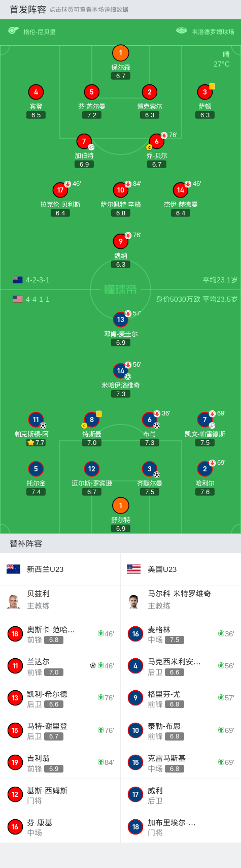The image size is (241, 868).
Task: View coach 贝兹利 photo
Action: (x=14, y=600)
